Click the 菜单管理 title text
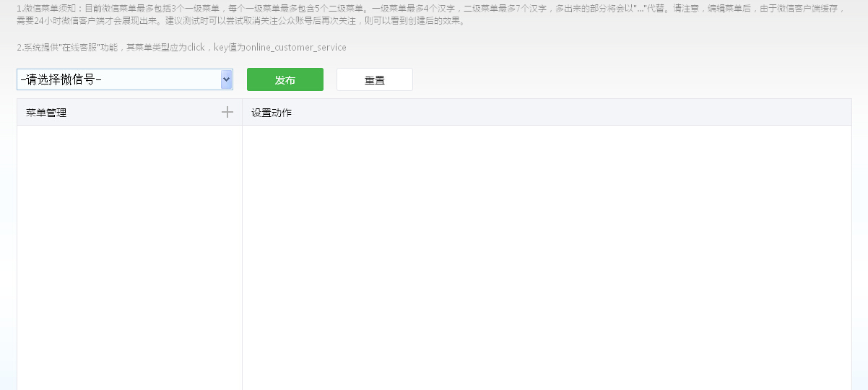868x390 pixels. 46,113
